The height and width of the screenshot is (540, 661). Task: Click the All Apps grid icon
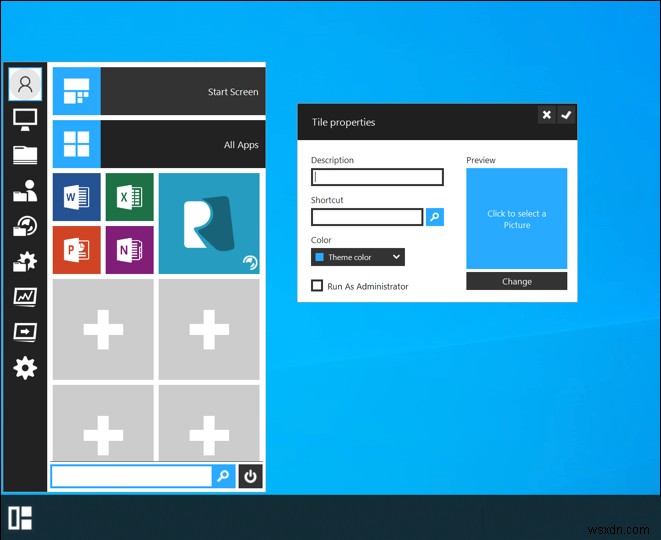coord(77,144)
